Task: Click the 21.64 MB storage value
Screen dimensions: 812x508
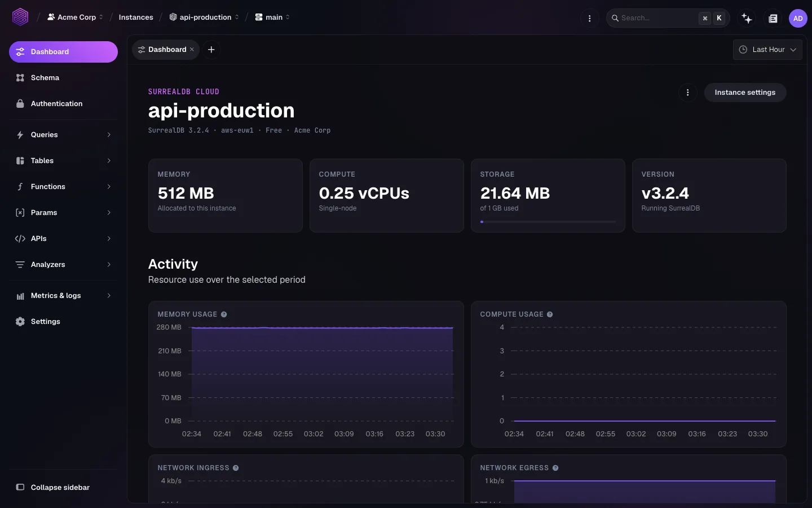Action: (x=515, y=194)
